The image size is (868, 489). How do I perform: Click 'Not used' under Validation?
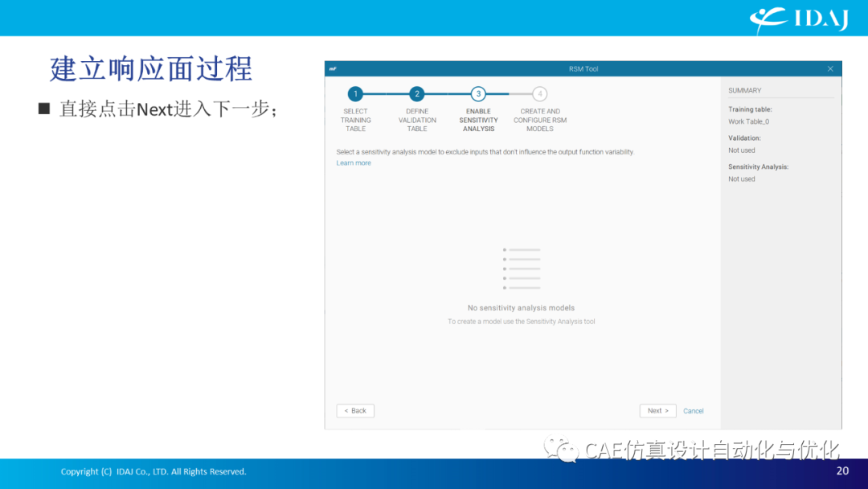(x=741, y=150)
